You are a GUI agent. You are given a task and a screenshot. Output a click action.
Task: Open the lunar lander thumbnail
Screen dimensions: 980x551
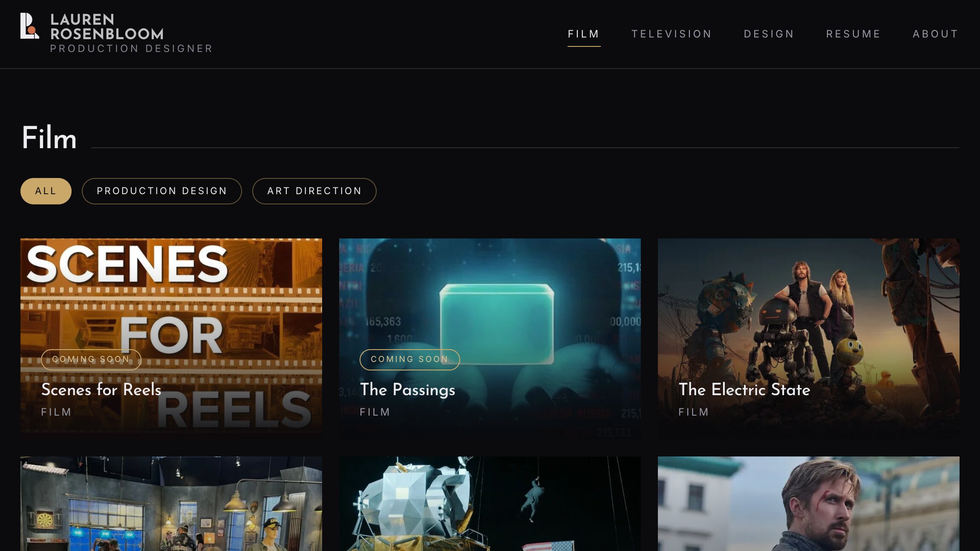coord(490,504)
